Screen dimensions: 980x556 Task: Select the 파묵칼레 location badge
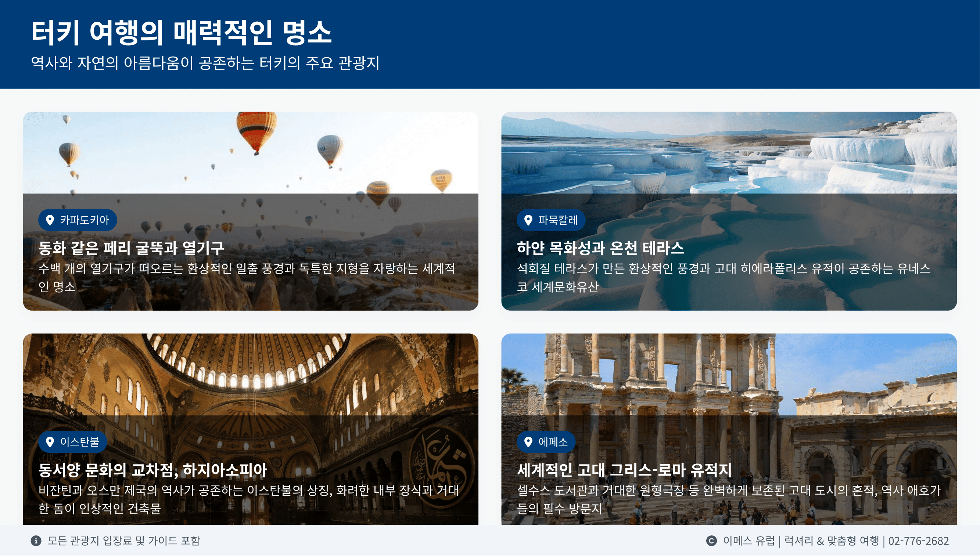[551, 220]
